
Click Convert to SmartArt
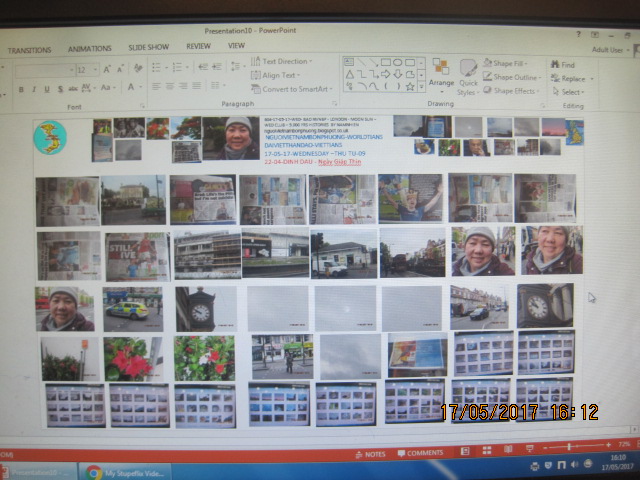292,89
